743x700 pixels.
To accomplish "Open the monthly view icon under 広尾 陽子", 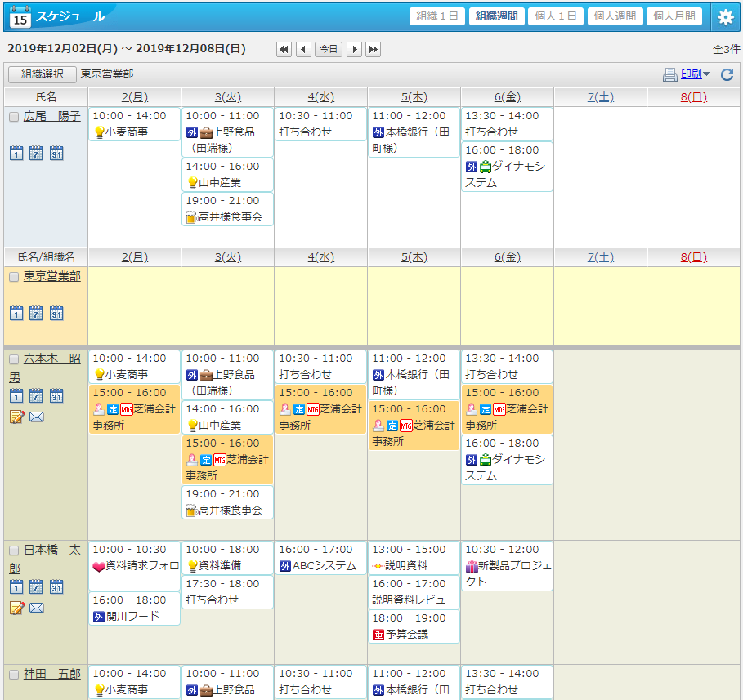I will [x=56, y=154].
